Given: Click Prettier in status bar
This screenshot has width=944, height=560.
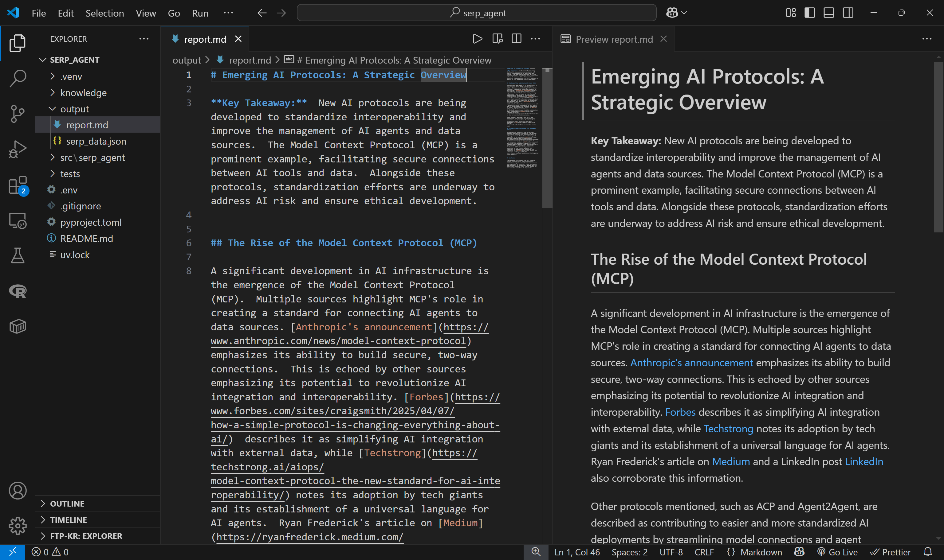Looking at the screenshot, I should click(x=891, y=552).
